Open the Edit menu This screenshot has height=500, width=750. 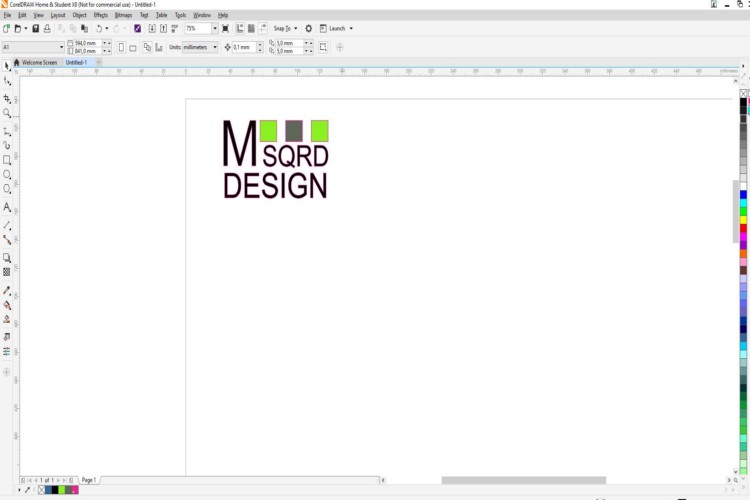(22, 15)
